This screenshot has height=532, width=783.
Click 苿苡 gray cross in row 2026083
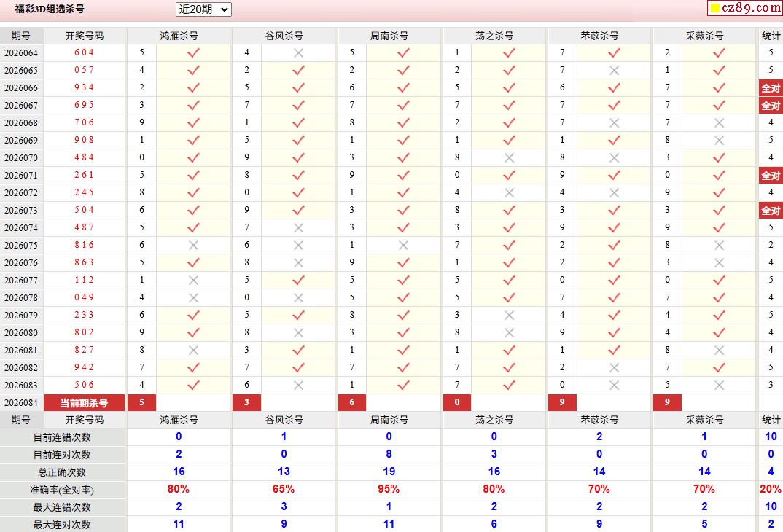(x=614, y=386)
